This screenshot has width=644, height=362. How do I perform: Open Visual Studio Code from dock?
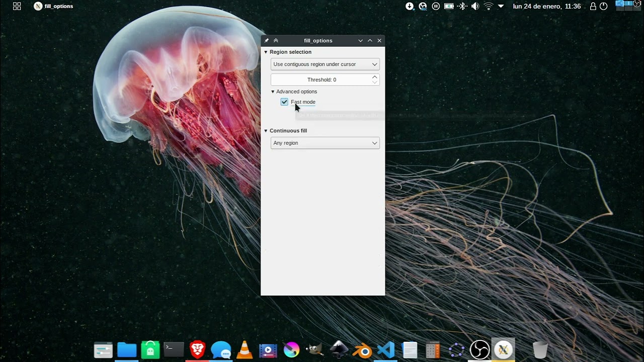386,350
